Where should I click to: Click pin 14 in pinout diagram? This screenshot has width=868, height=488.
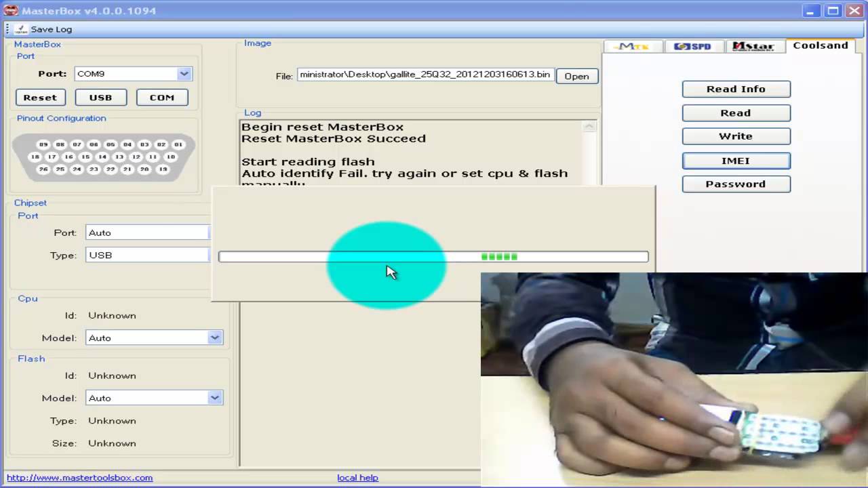[x=102, y=157]
